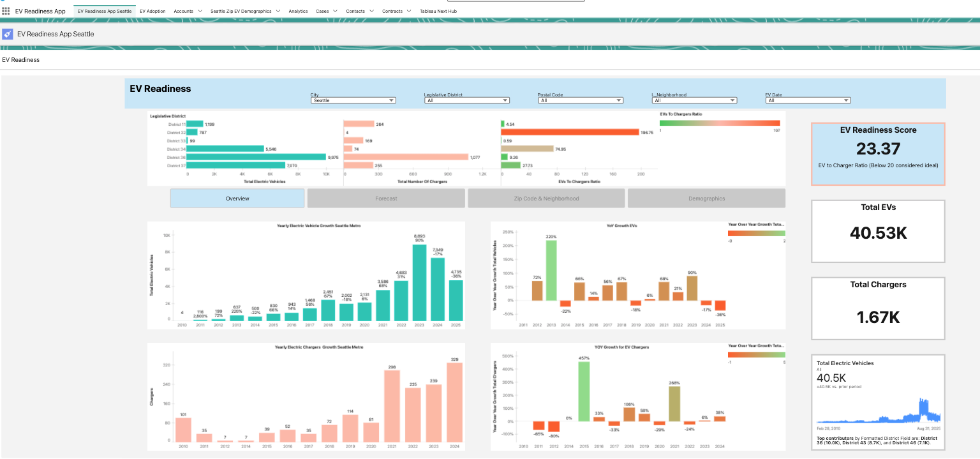Switch to the EV Adoption tab
The width and height of the screenshot is (980, 459).
coord(152,11)
